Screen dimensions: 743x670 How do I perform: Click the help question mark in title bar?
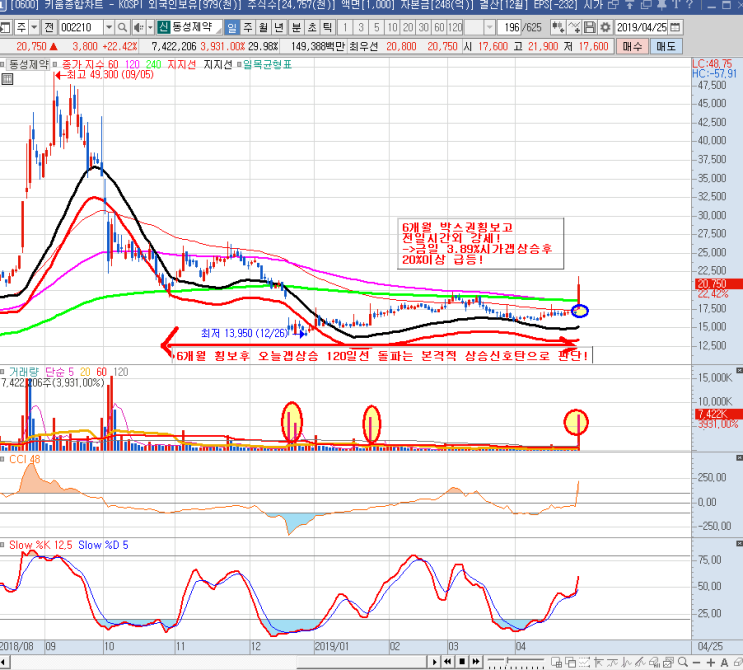tap(689, 4)
